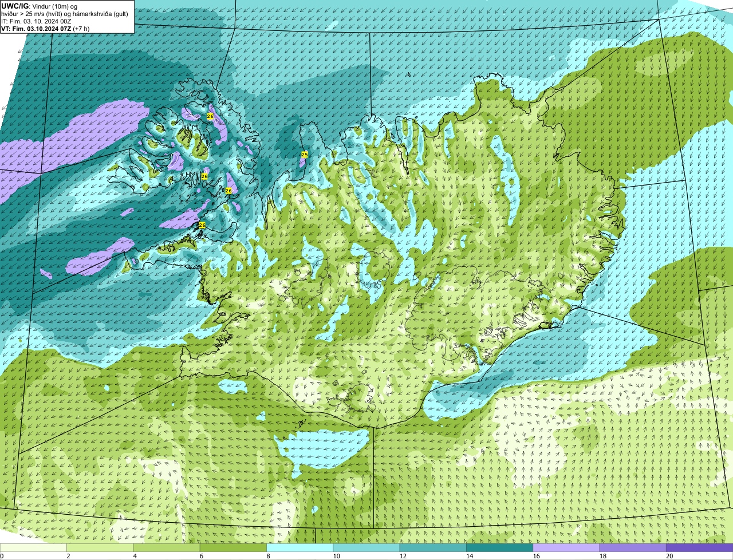Click scale label '2' under the color bar

click(68, 556)
